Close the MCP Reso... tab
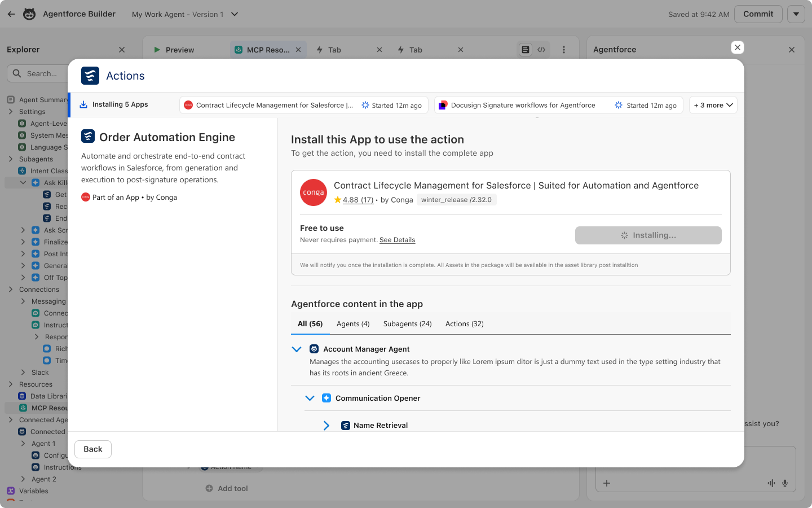 298,50
